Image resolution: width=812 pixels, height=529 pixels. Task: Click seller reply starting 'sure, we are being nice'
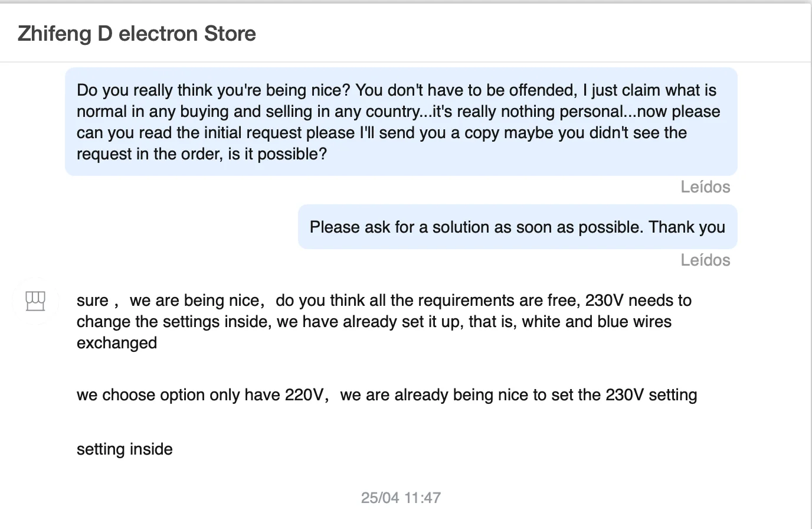(x=384, y=322)
